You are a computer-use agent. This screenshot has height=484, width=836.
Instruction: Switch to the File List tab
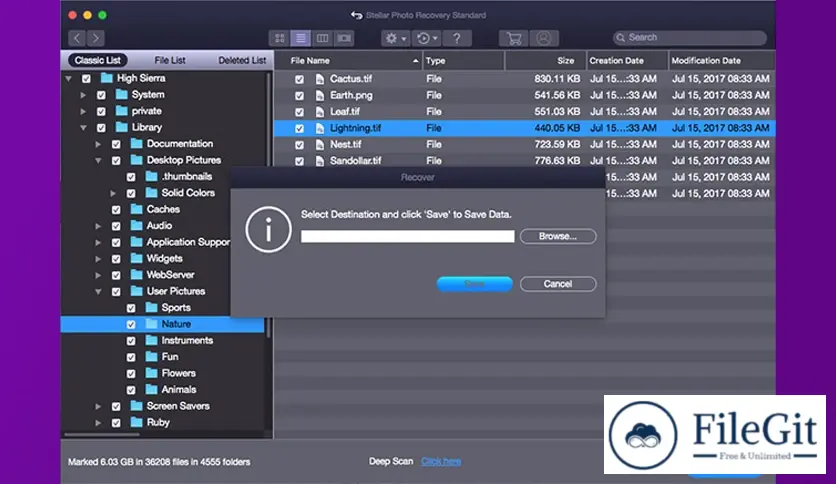170,60
